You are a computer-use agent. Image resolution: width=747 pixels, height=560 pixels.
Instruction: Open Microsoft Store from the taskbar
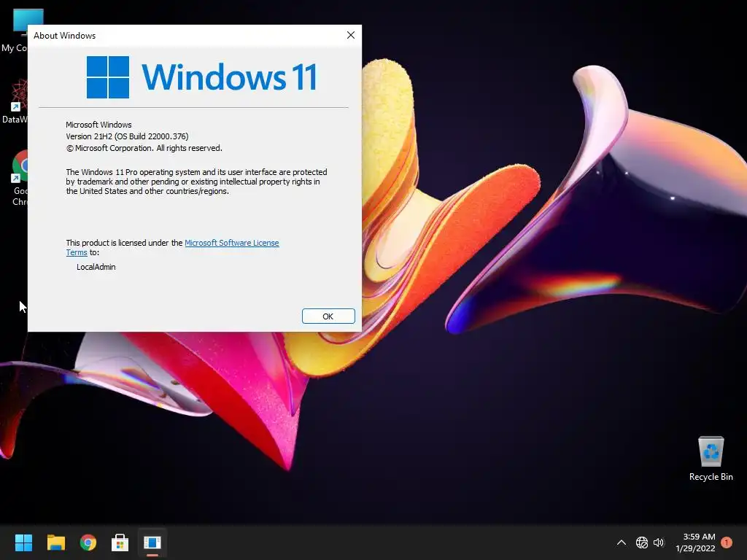click(120, 542)
